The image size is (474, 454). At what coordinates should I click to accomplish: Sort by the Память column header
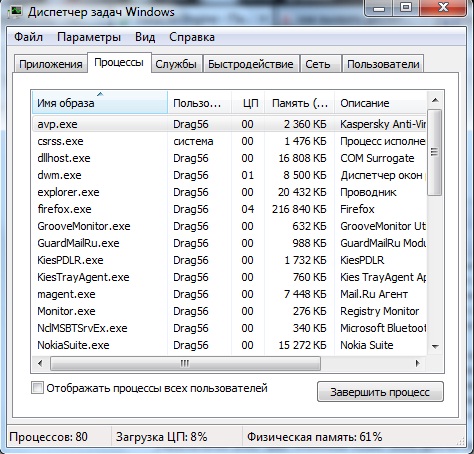click(299, 103)
